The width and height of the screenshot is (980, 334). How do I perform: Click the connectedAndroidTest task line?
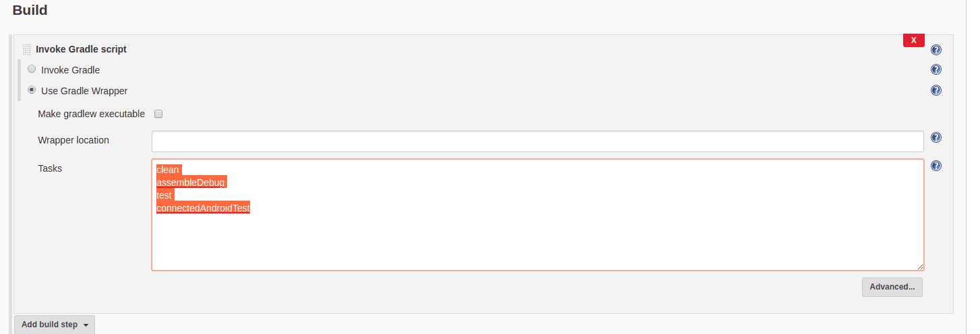(x=203, y=208)
